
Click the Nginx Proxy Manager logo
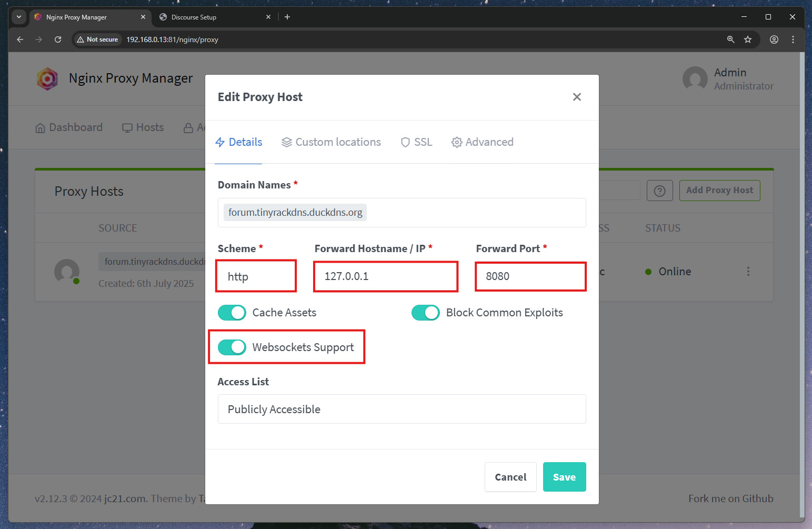click(x=47, y=79)
